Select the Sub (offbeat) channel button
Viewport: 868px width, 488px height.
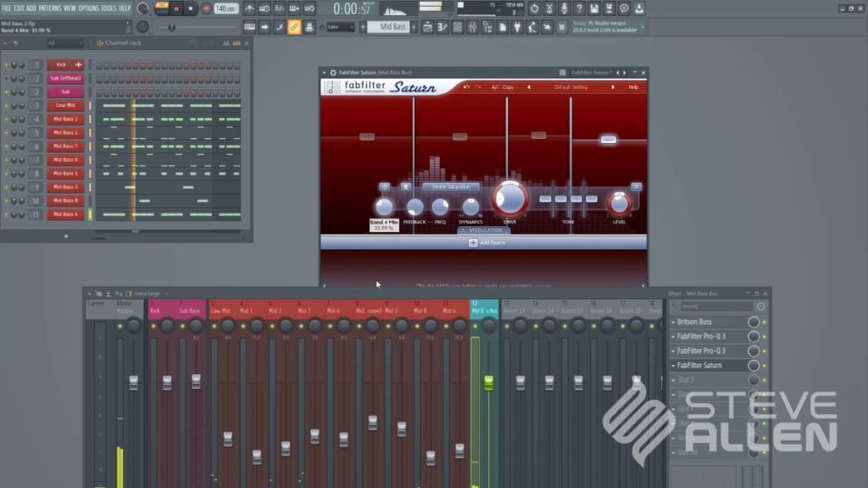66,79
